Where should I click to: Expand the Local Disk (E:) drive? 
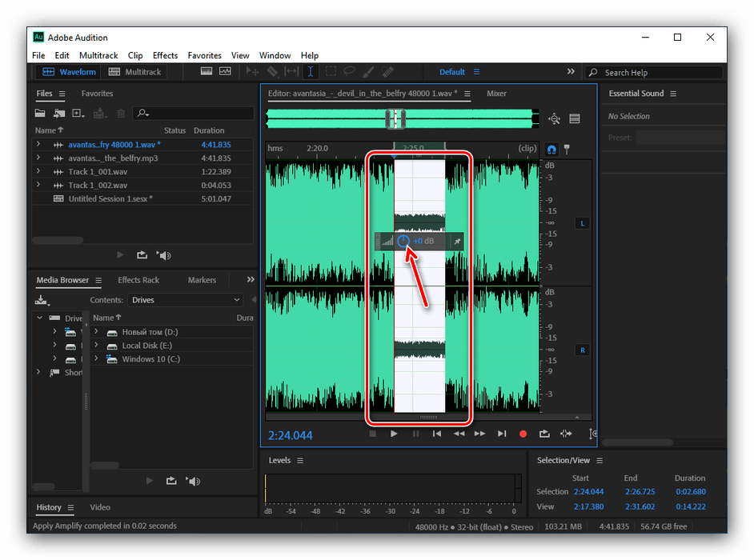coord(96,346)
